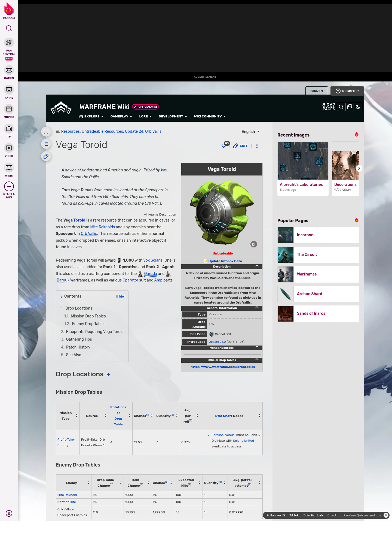Click the Register button
Screen dimensions: 392x545
pyautogui.click(x=347, y=91)
